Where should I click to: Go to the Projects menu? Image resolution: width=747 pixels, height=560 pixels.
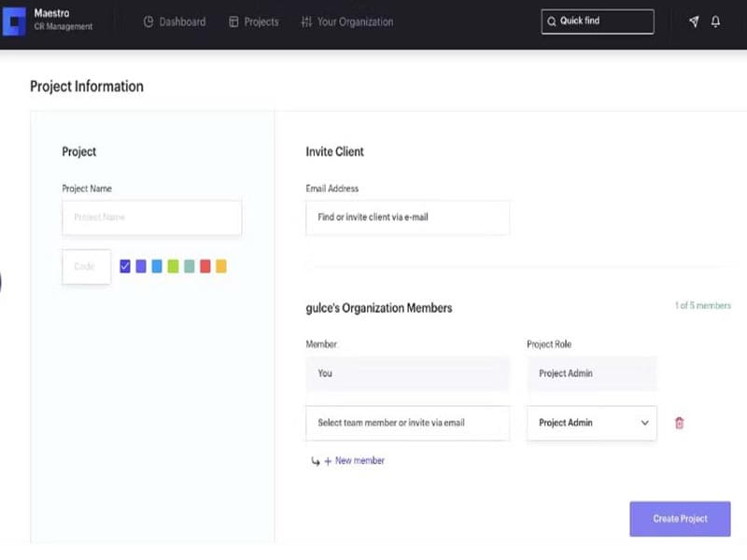[x=253, y=21]
